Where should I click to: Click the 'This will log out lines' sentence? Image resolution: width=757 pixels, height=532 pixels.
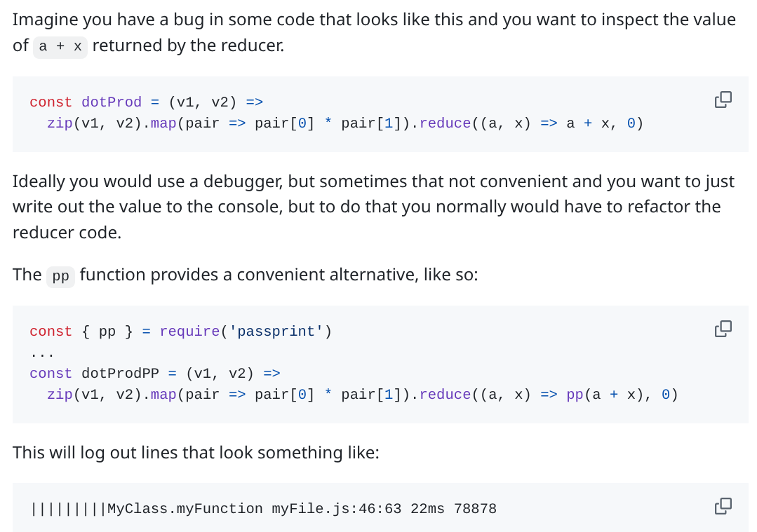(x=196, y=452)
